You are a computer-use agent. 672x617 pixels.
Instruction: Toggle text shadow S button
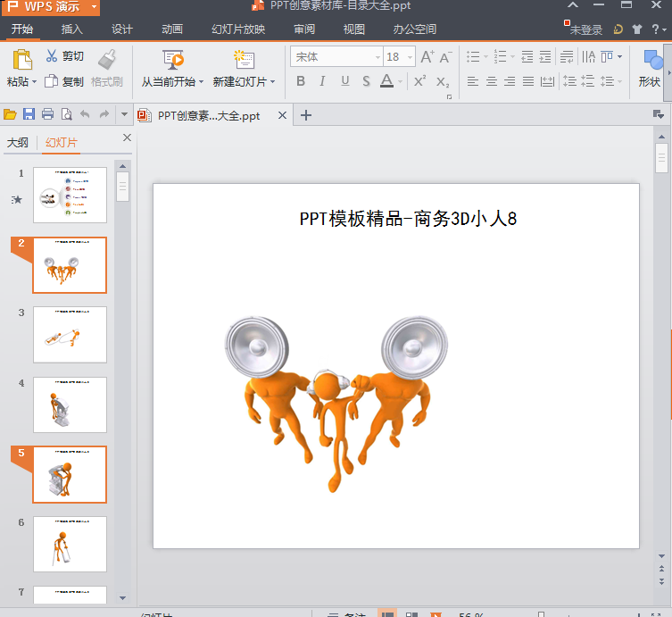point(366,81)
